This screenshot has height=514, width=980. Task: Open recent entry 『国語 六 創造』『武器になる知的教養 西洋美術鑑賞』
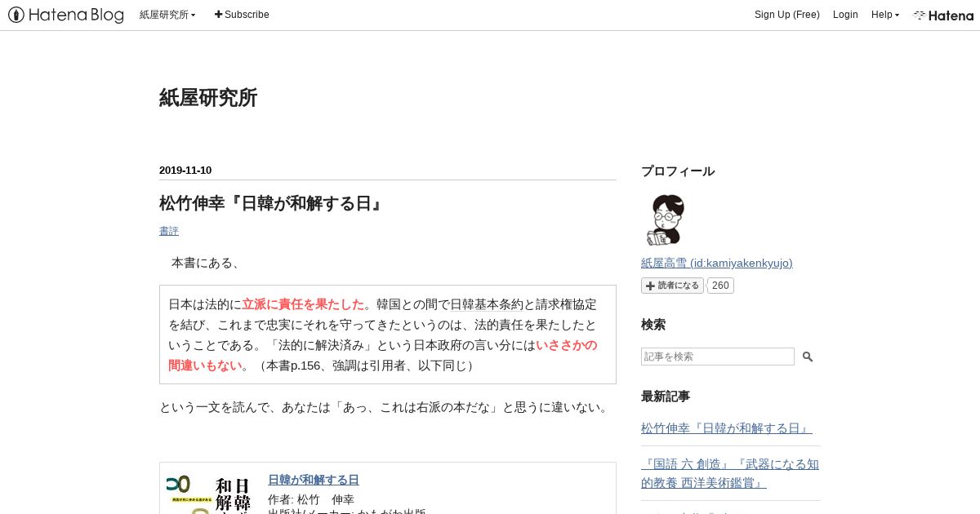(730, 473)
